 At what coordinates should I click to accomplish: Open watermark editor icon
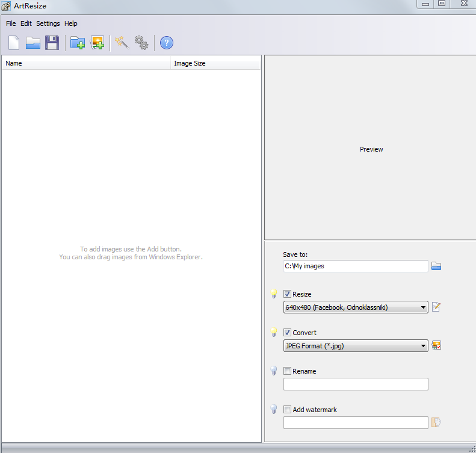click(436, 422)
